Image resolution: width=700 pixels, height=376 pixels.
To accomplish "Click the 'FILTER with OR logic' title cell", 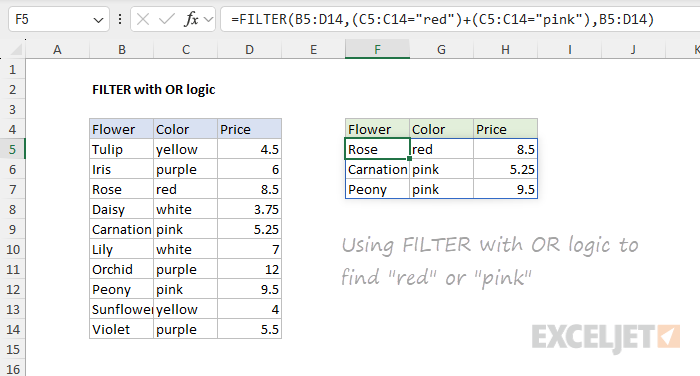I will (x=154, y=89).
